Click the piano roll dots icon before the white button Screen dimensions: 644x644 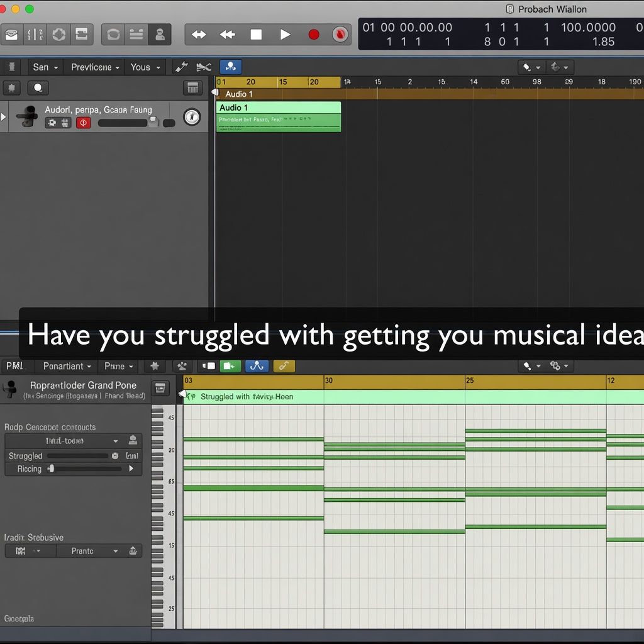coord(182,366)
